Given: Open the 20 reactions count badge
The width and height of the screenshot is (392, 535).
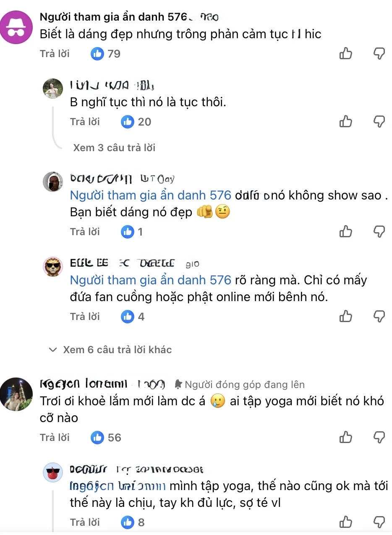Looking at the screenshot, I should pyautogui.click(x=136, y=122).
